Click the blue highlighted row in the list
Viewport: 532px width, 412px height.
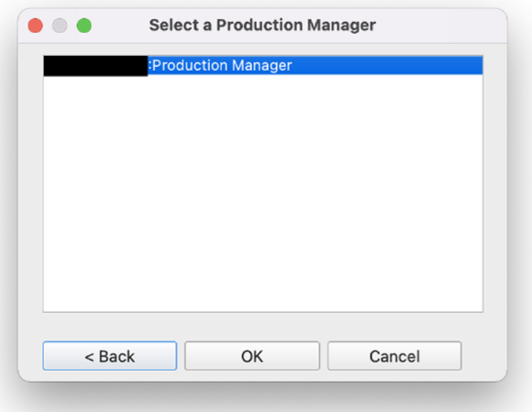point(263,65)
